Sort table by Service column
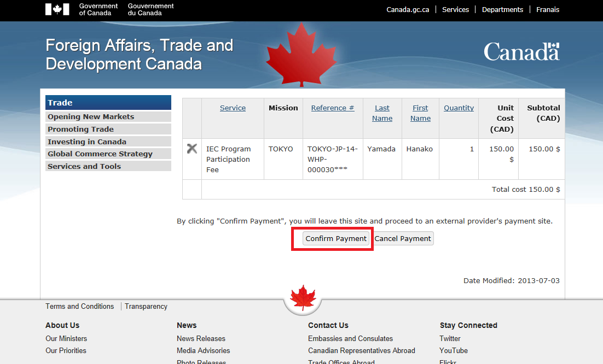This screenshot has width=603, height=364. [233, 108]
